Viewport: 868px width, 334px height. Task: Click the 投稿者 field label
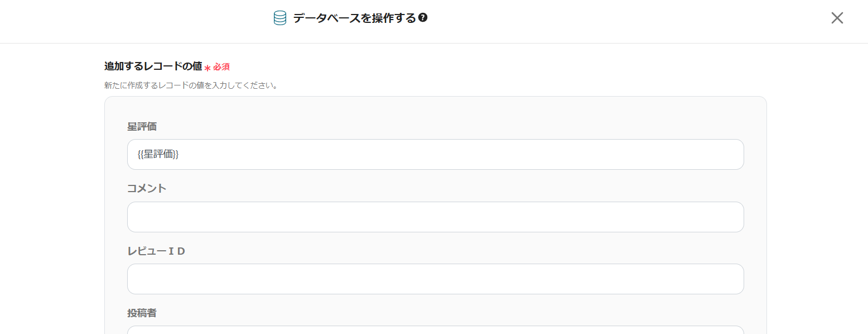click(x=142, y=313)
